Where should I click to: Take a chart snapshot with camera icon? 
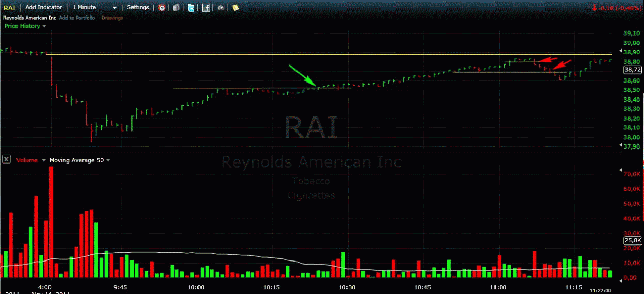221,8
